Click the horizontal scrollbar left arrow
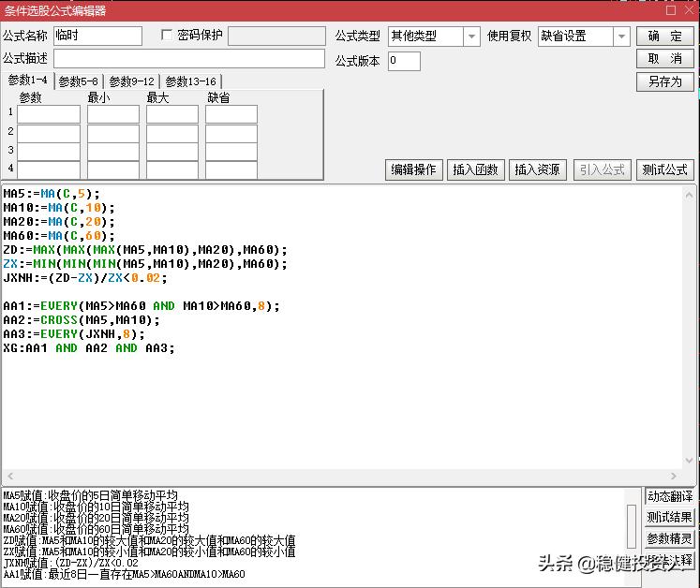Image resolution: width=700 pixels, height=588 pixels. pos(8,477)
